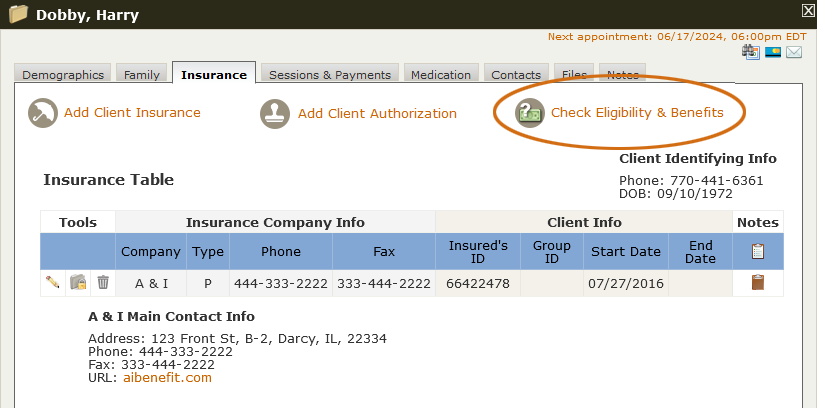Image resolution: width=817 pixels, height=408 pixels.
Task: Click fax cell 333-444-2222 in the table
Action: (384, 283)
